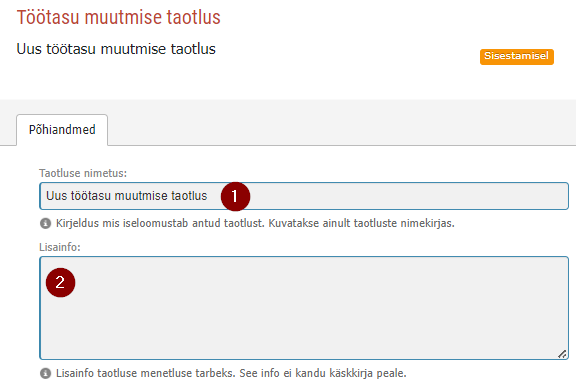Click the 'Taotluse nimetus:' field label
Image resolution: width=576 pixels, height=392 pixels.
pos(83,173)
